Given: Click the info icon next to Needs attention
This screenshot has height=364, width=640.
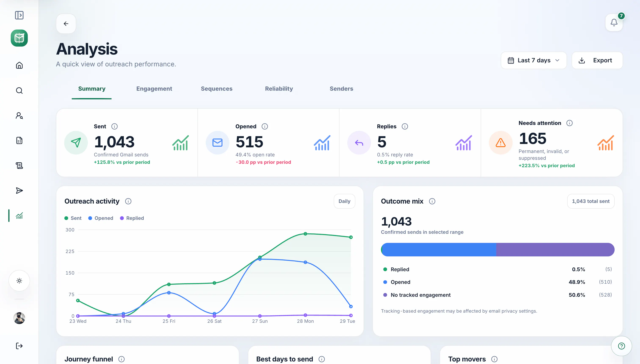Looking at the screenshot, I should [x=569, y=123].
